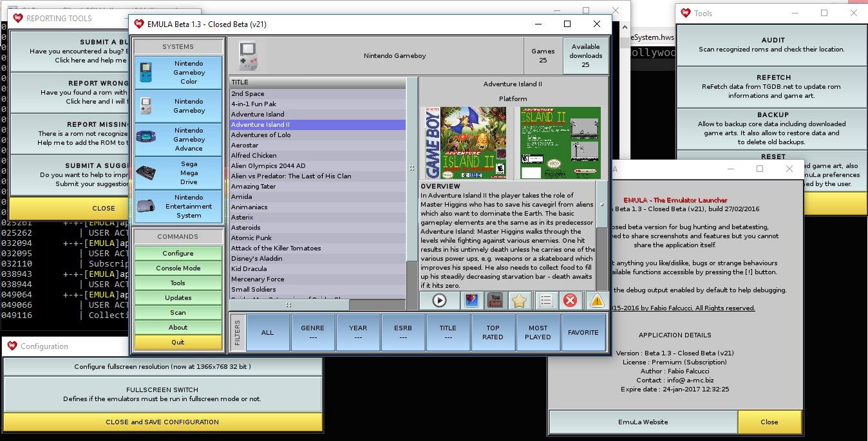Configure fullscreen resolution in Configuration window
The height and width of the screenshot is (441, 868).
pyautogui.click(x=162, y=367)
